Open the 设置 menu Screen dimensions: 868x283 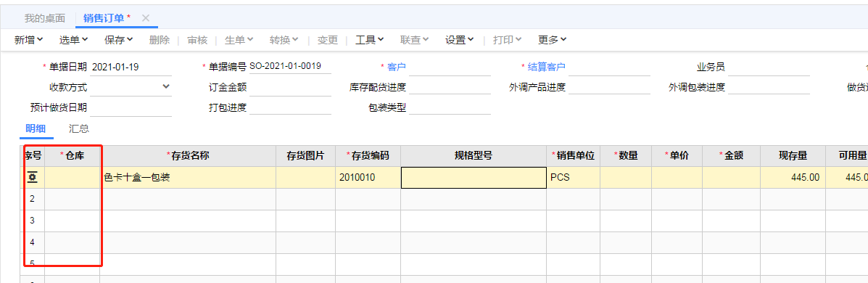[x=460, y=40]
